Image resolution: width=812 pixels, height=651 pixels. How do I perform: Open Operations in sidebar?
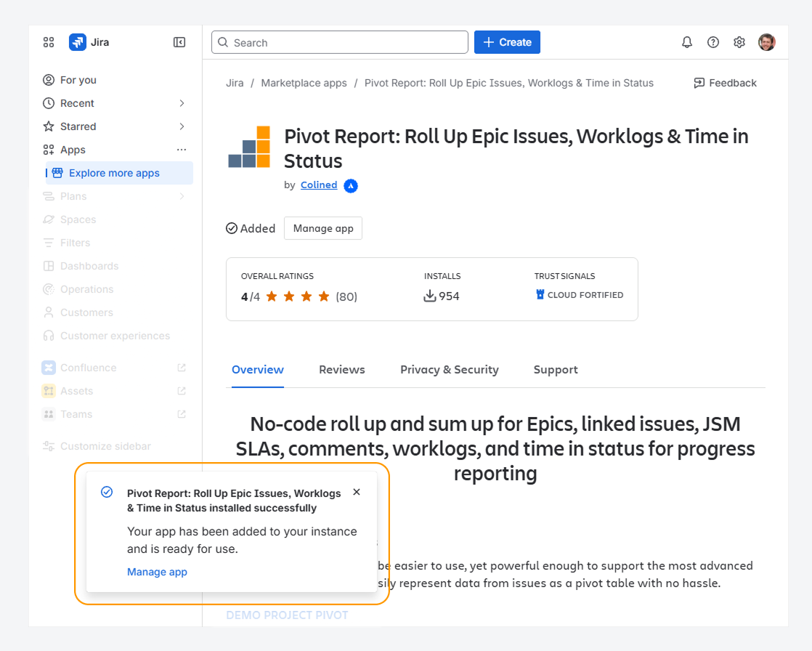[115, 289]
